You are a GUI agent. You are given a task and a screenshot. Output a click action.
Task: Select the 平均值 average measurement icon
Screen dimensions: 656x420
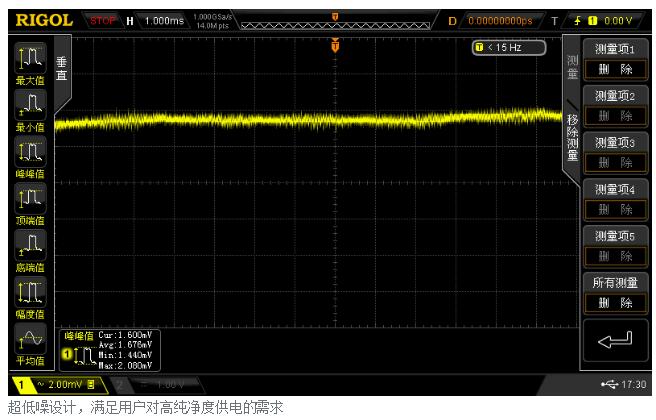coord(30,344)
